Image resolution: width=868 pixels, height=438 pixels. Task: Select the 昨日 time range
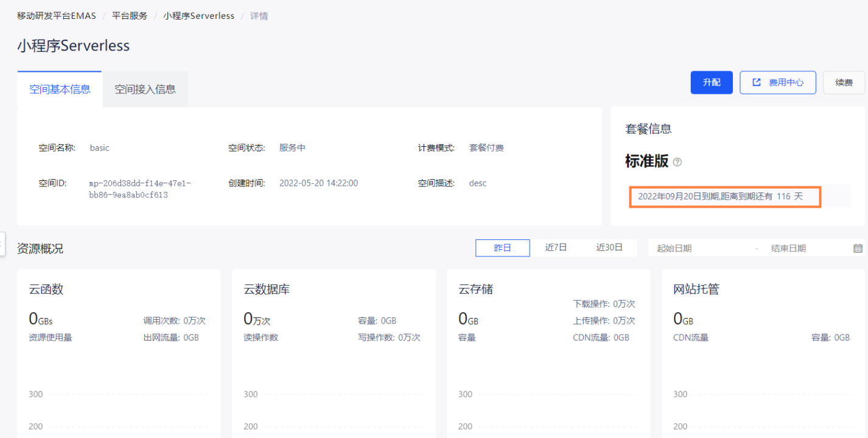pyautogui.click(x=502, y=247)
